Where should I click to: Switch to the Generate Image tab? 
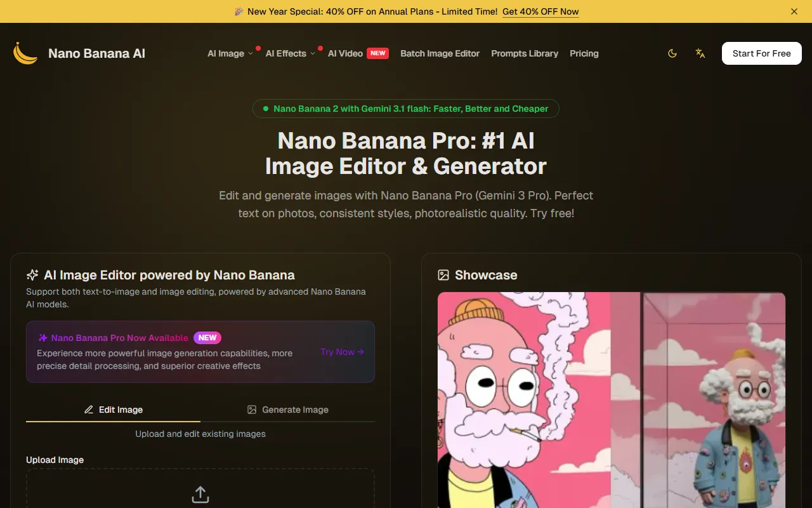[288, 410]
